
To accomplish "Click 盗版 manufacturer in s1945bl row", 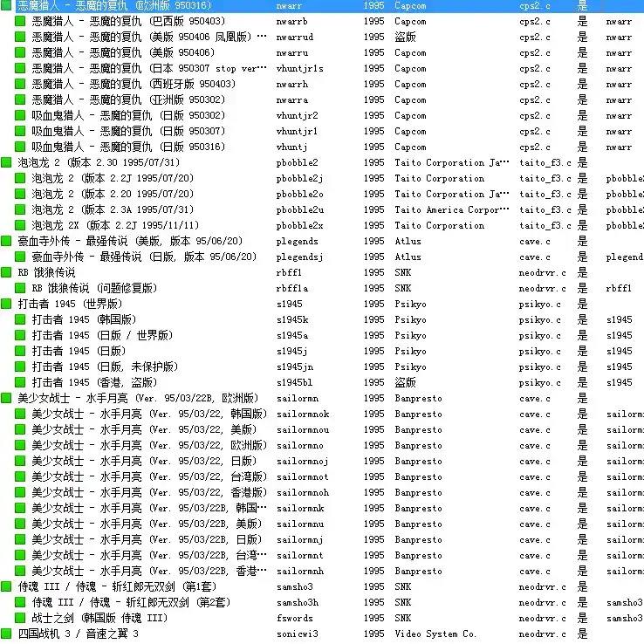I will pos(406,382).
